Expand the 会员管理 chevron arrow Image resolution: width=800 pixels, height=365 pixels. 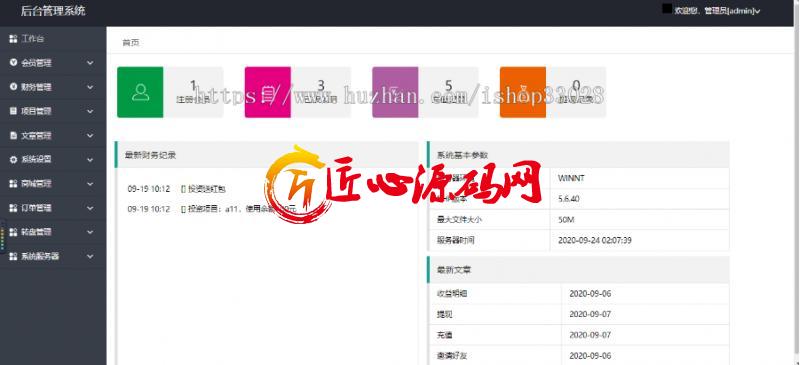(x=90, y=63)
